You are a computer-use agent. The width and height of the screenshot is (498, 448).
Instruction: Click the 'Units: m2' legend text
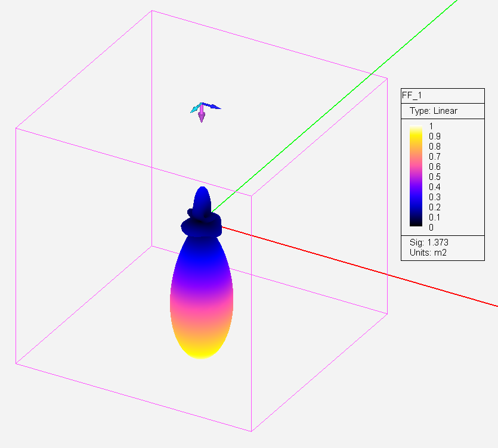(428, 253)
